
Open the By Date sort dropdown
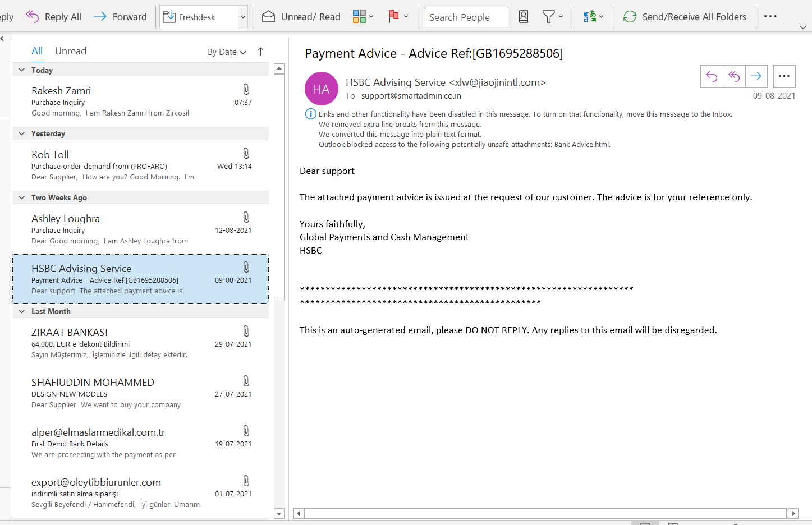pyautogui.click(x=227, y=52)
